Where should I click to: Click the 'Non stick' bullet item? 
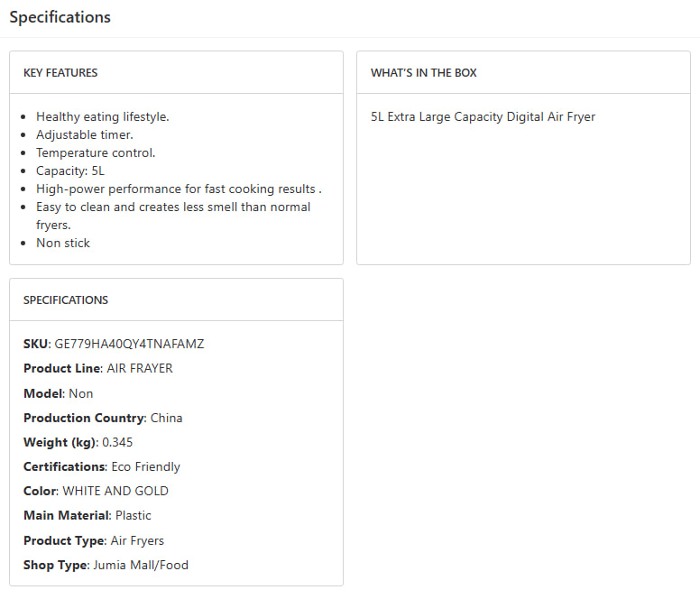[x=63, y=243]
